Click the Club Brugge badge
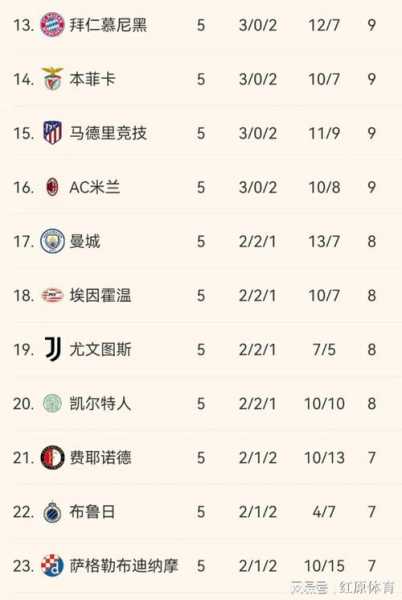Screen dimensions: 402x600 click(x=52, y=512)
